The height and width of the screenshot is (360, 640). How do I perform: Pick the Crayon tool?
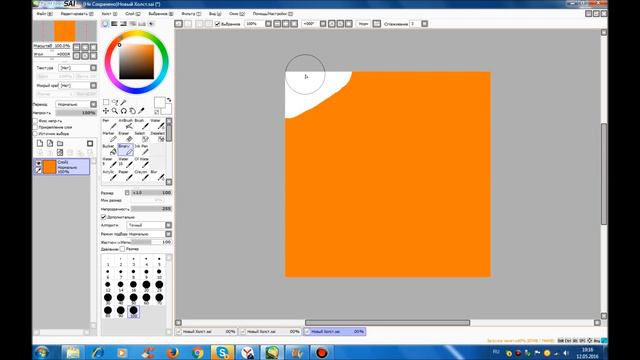click(142, 176)
